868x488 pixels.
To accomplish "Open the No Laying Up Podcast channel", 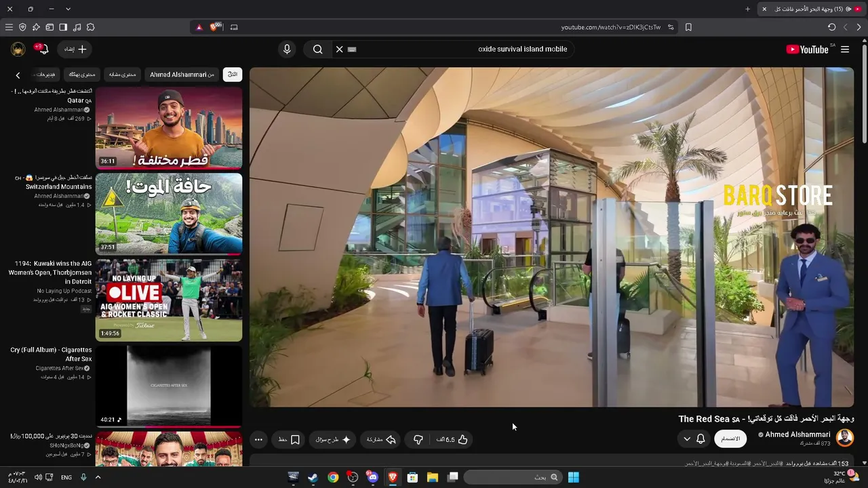I will [x=64, y=291].
